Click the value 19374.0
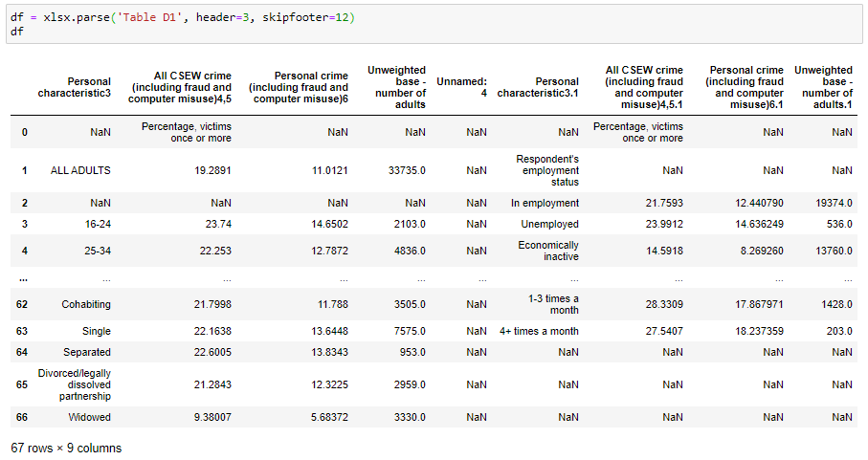 [834, 203]
